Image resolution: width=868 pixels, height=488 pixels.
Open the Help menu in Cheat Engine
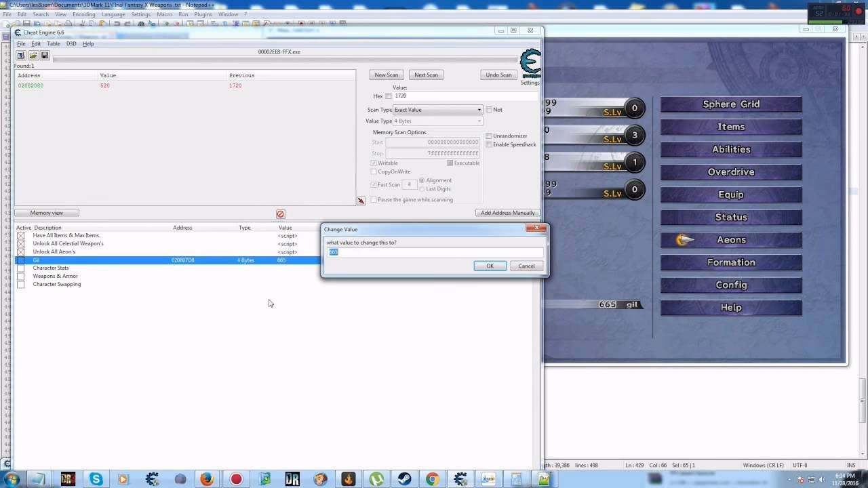(x=88, y=44)
